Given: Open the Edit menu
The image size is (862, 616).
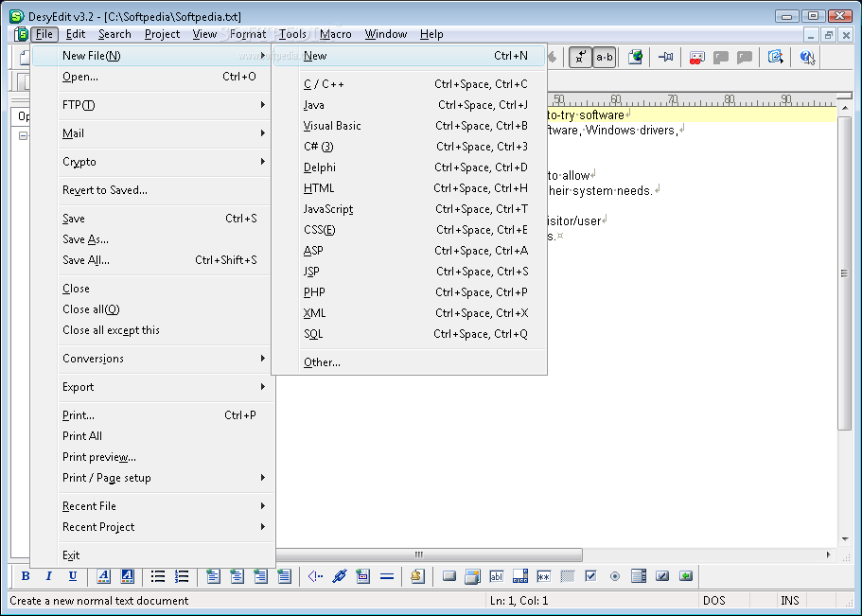Looking at the screenshot, I should pos(76,34).
